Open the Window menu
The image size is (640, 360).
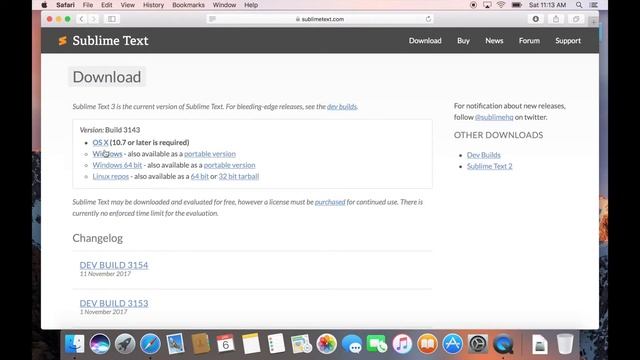(x=224, y=5)
